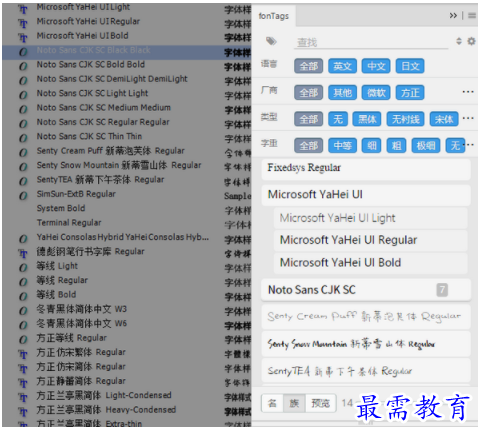Viewport: 478px width, 439px height.
Task: Toggle the 微软 vendor tag
Action: pos(376,92)
